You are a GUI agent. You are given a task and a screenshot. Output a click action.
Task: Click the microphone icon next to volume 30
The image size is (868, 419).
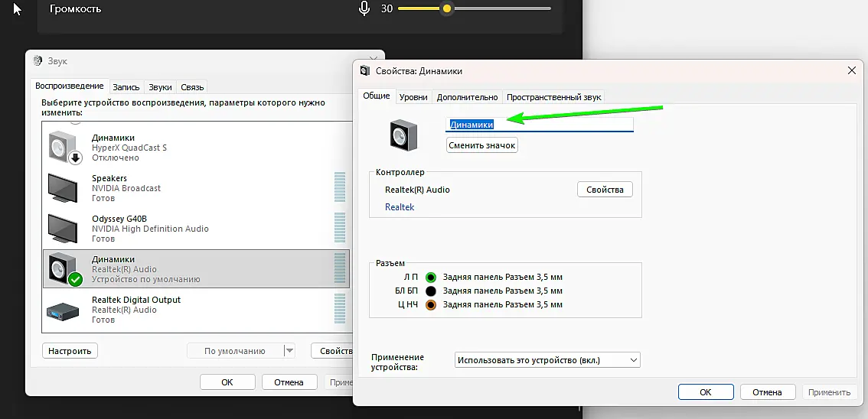[x=364, y=8]
